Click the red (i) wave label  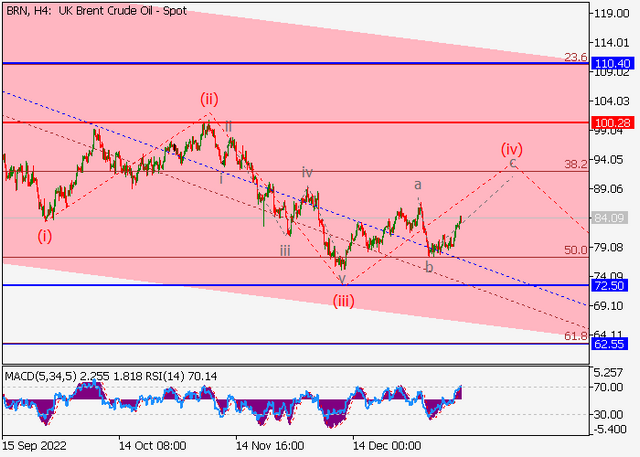(45, 236)
